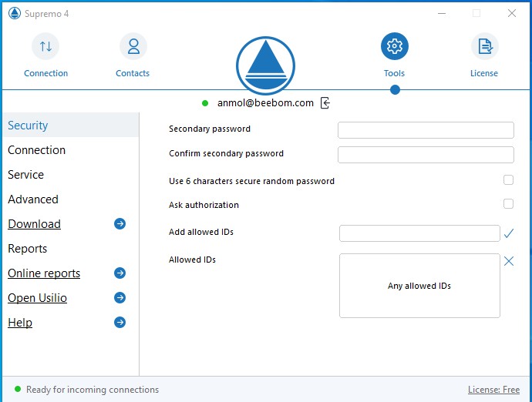Image resolution: width=532 pixels, height=402 pixels.
Task: Select the License label in top navigation
Action: tap(484, 73)
